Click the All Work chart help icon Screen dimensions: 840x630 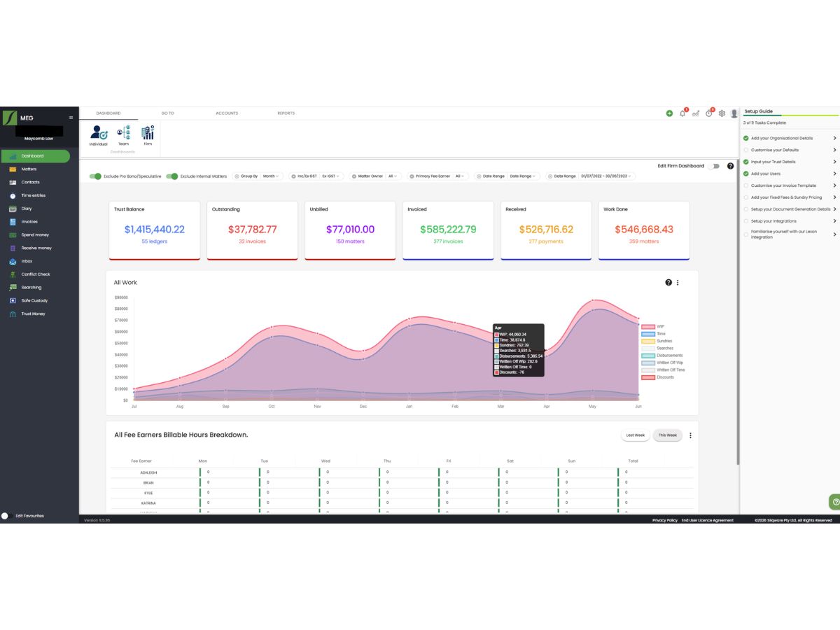[668, 282]
